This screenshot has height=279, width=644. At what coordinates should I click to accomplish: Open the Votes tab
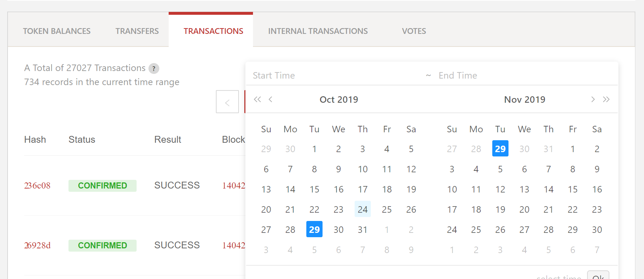pos(414,31)
